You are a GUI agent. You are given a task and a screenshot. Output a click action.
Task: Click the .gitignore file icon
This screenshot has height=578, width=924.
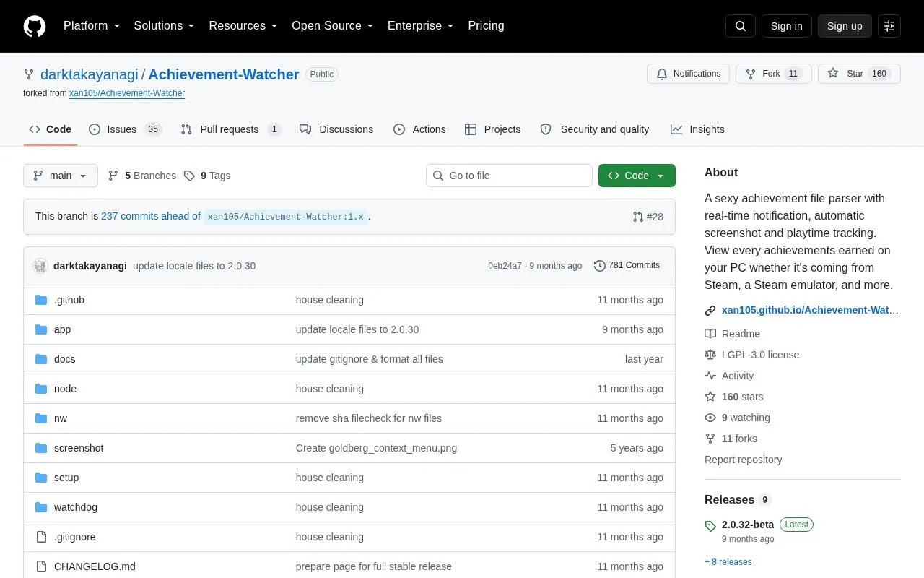click(41, 537)
